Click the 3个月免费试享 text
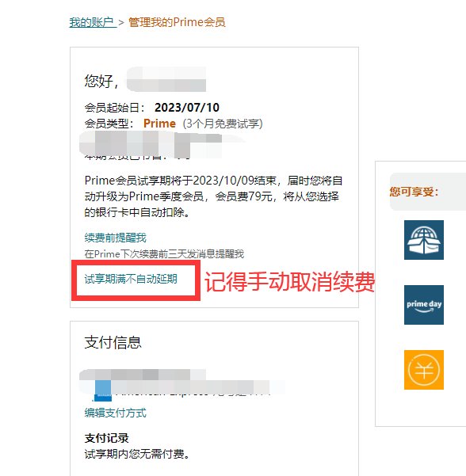Viewport: 466px width, 476px height. (x=223, y=124)
